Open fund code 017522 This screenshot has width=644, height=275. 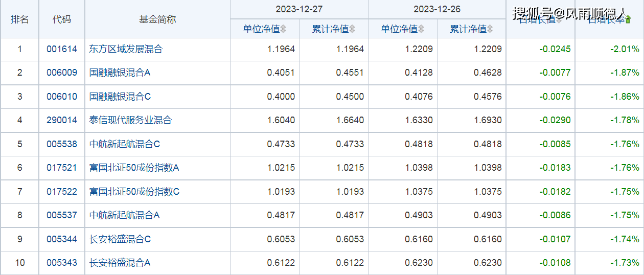(62, 192)
